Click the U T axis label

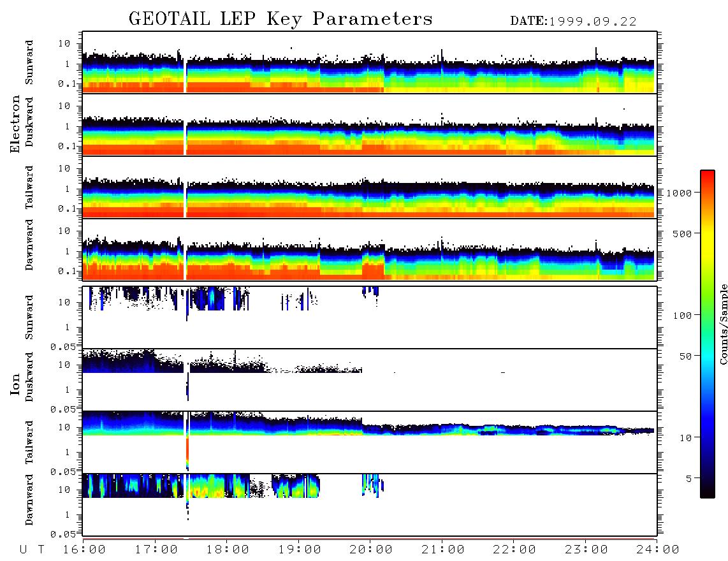32,550
